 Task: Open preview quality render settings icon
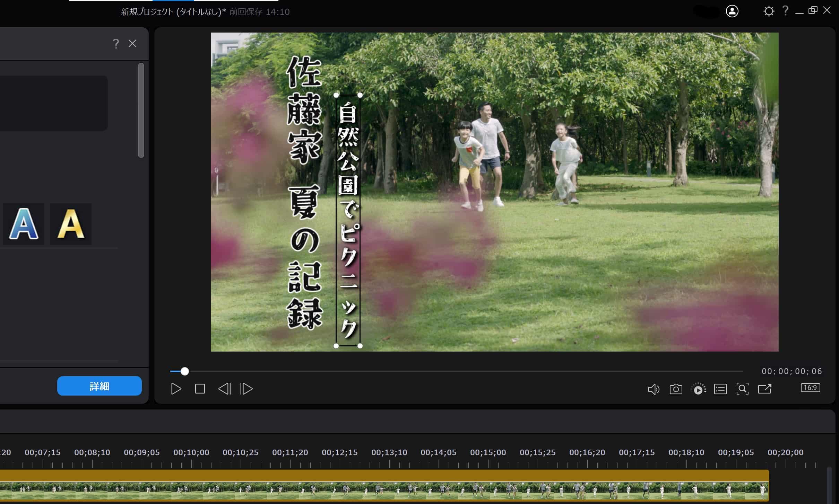(698, 389)
